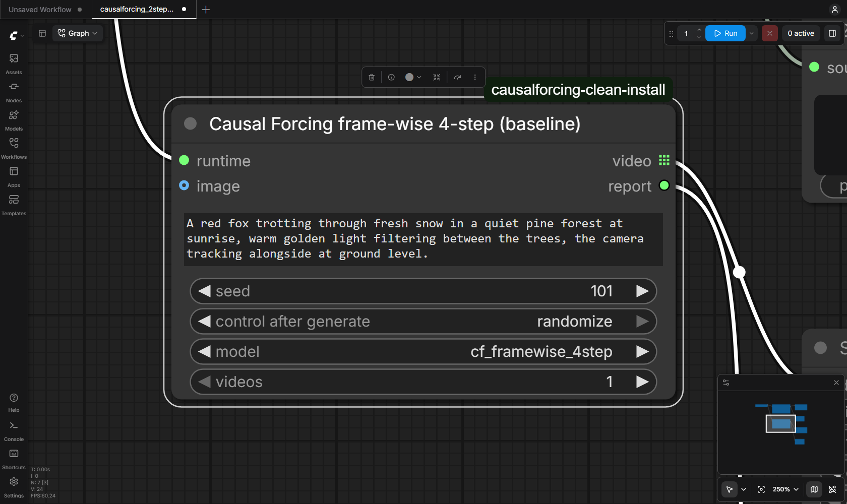Click the video output grid socket
The height and width of the screenshot is (504, 847).
click(x=664, y=160)
